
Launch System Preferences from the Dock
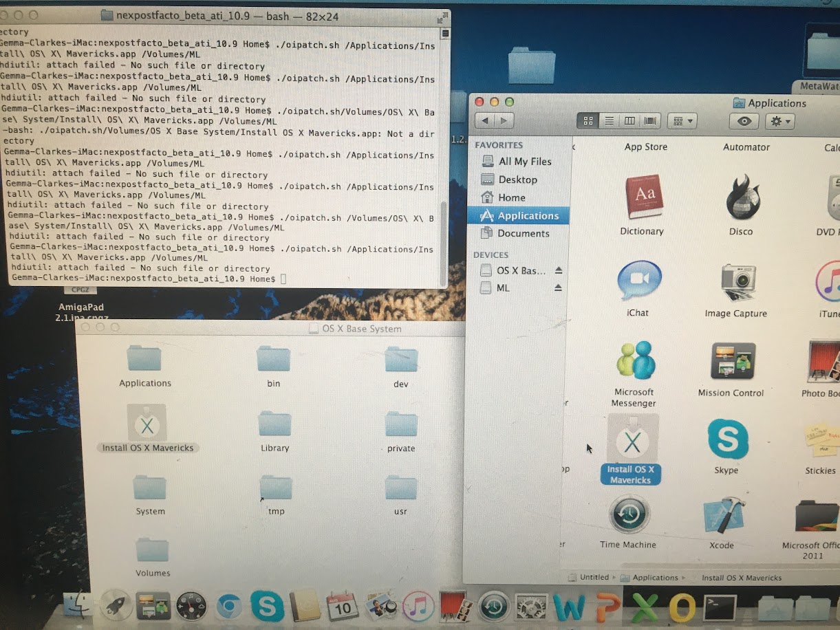530,607
